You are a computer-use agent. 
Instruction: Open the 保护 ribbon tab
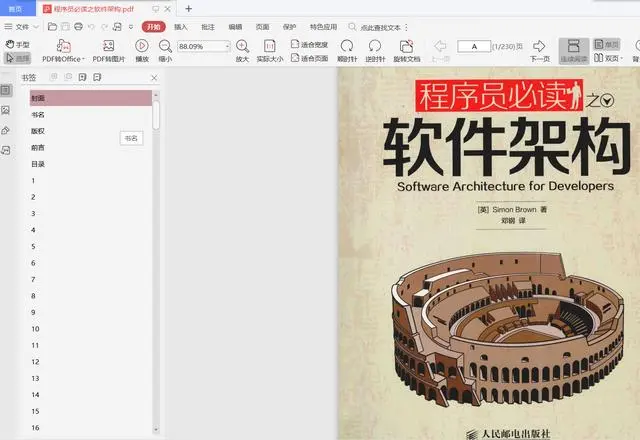click(289, 27)
